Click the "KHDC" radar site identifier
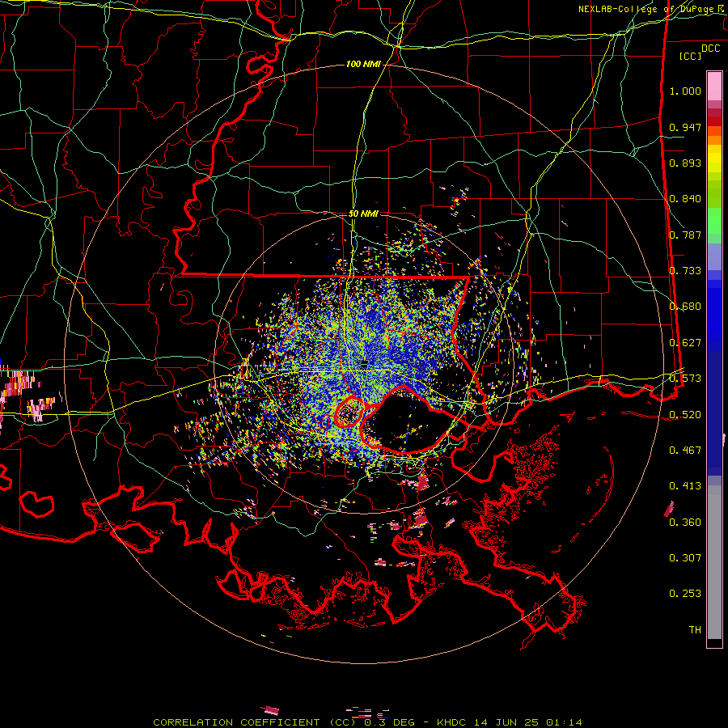Screen dimensions: 728x728 (x=453, y=722)
